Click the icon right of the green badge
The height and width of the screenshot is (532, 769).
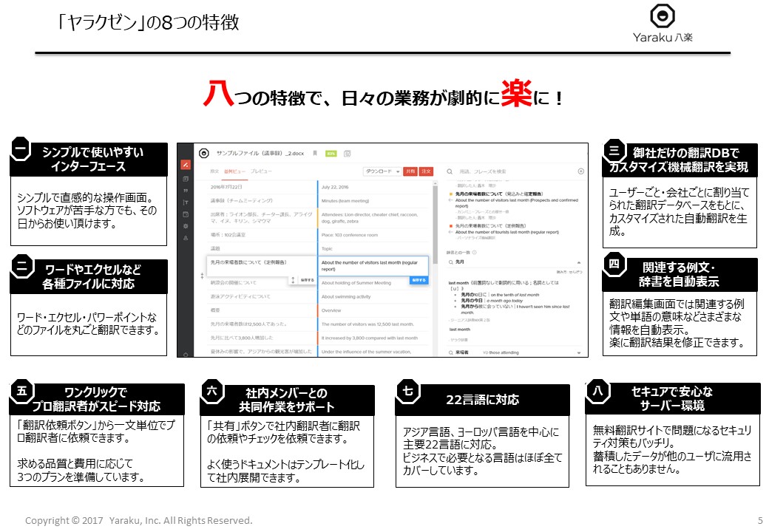tap(348, 154)
